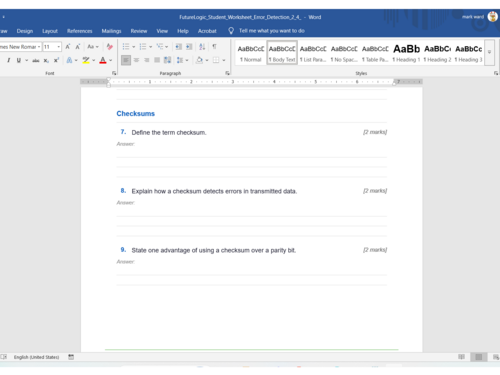This screenshot has height=375, width=500.
Task: Open the Review tab
Action: pyautogui.click(x=139, y=31)
